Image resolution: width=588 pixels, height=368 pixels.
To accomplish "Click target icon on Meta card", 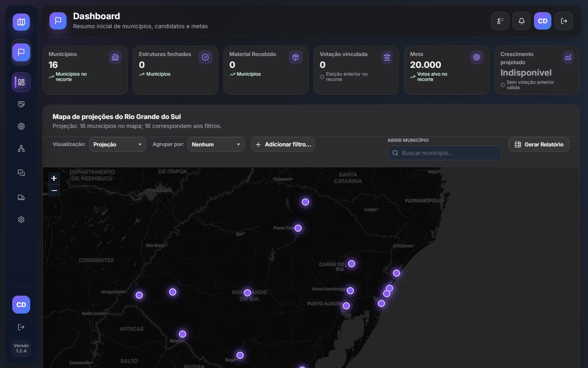I will tap(477, 57).
